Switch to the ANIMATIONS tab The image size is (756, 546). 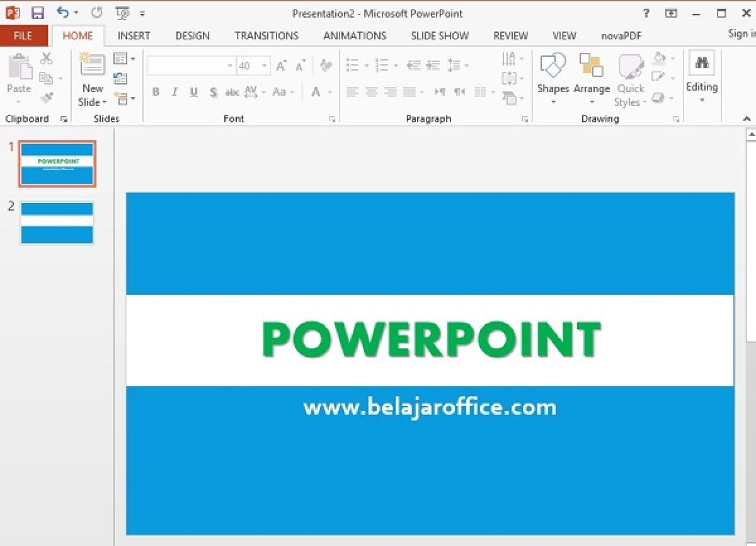(x=355, y=36)
